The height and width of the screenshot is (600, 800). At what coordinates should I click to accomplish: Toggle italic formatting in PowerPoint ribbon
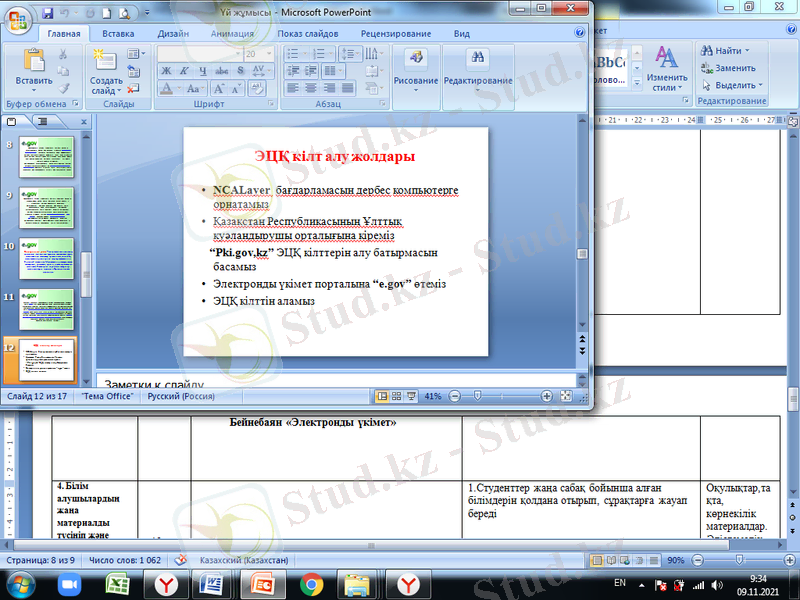click(x=184, y=71)
